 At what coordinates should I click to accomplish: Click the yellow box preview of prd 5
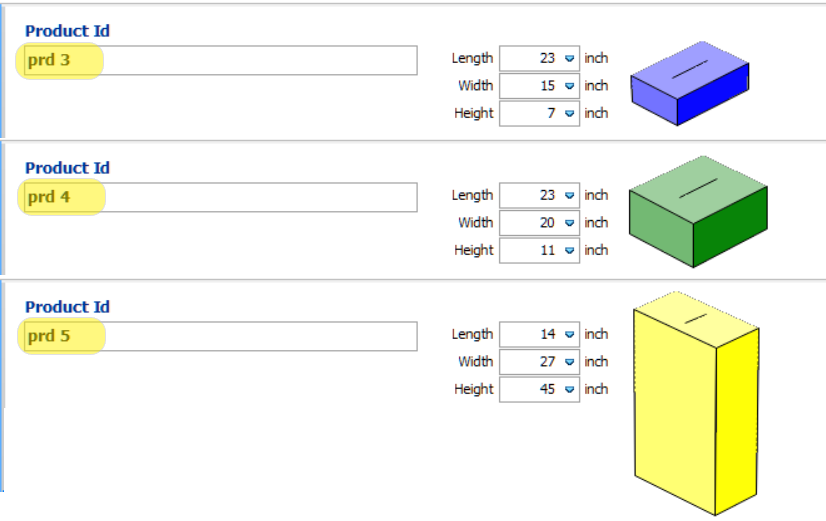(x=696, y=403)
